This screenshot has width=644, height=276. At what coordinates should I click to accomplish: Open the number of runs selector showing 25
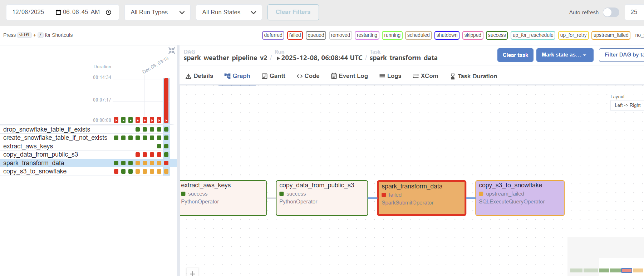634,12
